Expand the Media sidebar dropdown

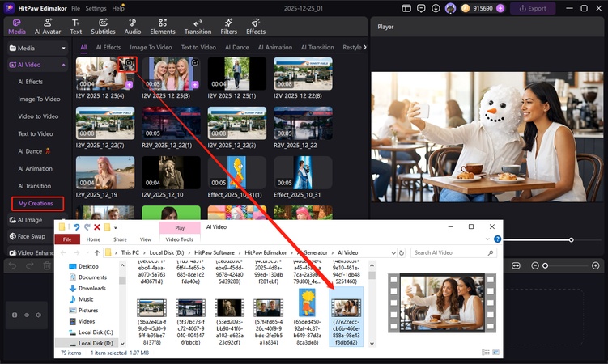tap(61, 48)
